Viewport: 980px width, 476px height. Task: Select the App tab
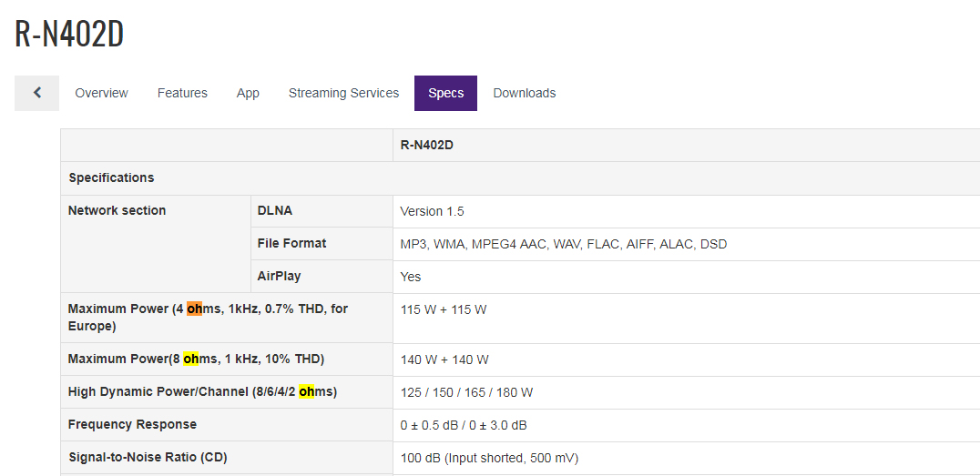(x=248, y=93)
